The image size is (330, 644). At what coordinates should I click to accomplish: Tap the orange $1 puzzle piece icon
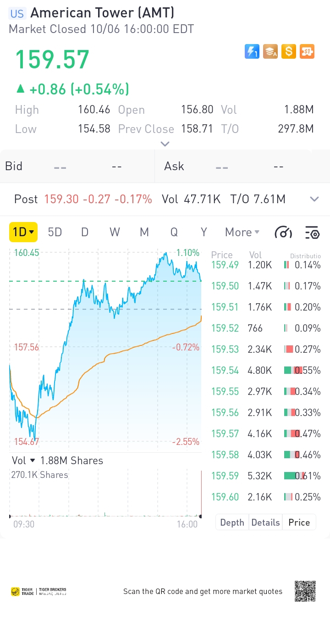307,51
